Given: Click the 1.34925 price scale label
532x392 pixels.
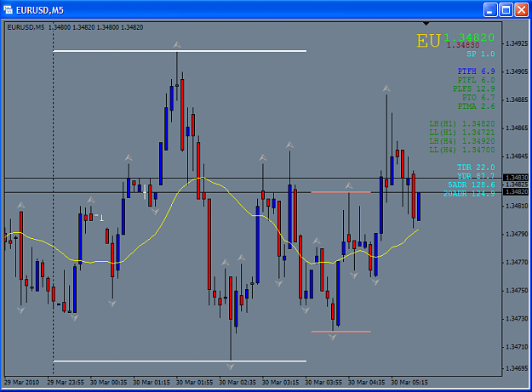Looking at the screenshot, I should [x=517, y=43].
